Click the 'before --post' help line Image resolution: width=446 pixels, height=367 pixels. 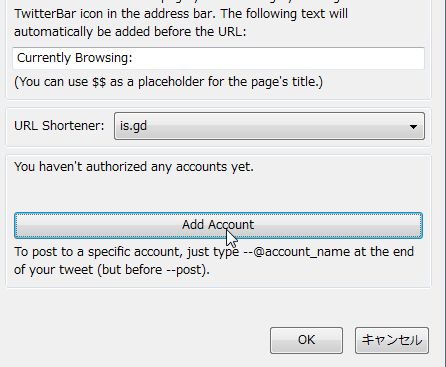pyautogui.click(x=112, y=270)
